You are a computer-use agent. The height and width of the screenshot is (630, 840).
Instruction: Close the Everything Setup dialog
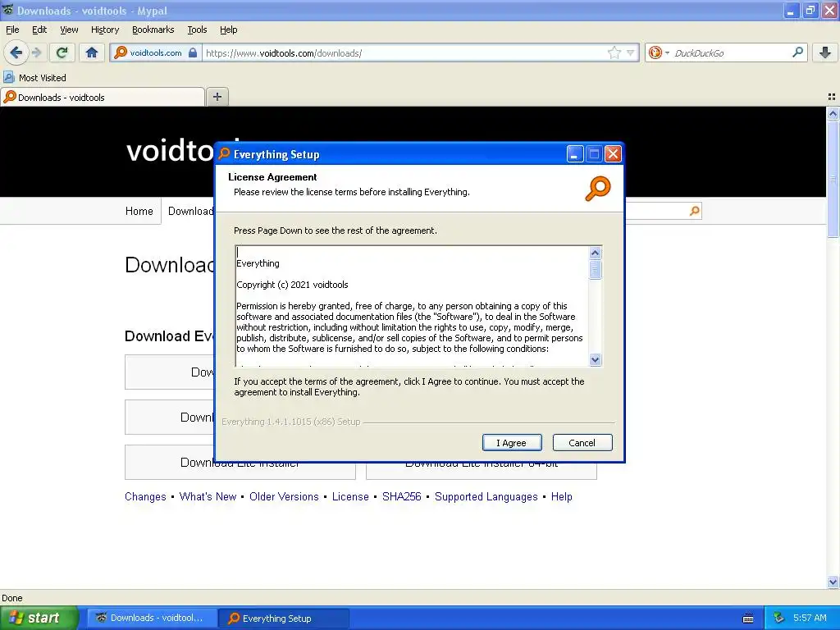[613, 154]
